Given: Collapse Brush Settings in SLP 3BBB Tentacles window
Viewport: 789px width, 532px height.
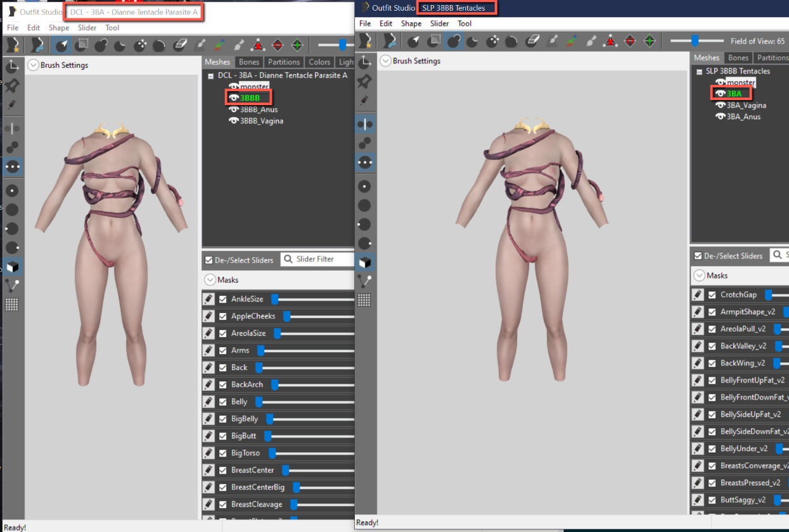Looking at the screenshot, I should [385, 61].
